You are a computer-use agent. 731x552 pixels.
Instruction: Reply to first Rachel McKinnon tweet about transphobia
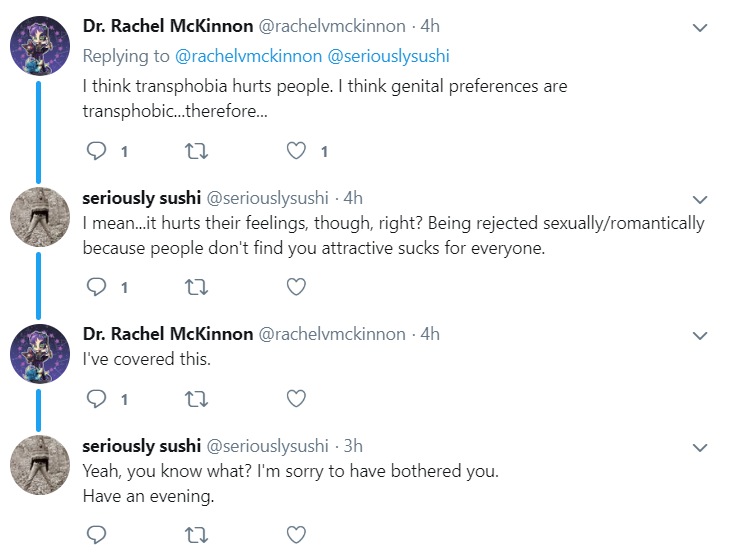click(97, 151)
